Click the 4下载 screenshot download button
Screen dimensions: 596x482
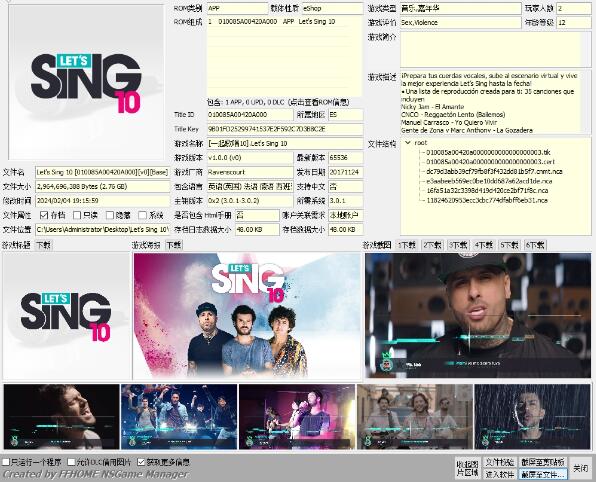click(483, 245)
